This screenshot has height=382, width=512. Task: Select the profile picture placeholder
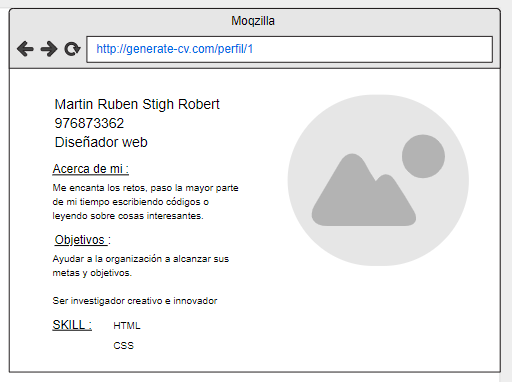(378, 180)
